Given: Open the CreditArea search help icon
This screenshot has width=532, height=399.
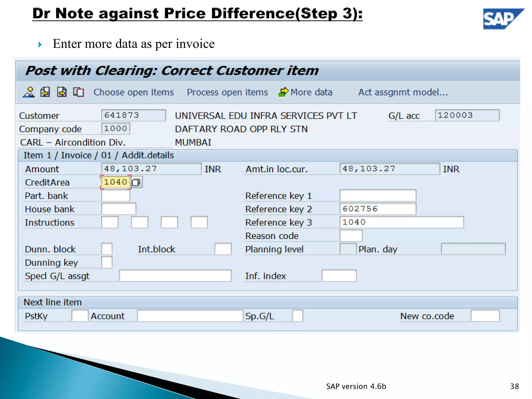Looking at the screenshot, I should tap(136, 182).
